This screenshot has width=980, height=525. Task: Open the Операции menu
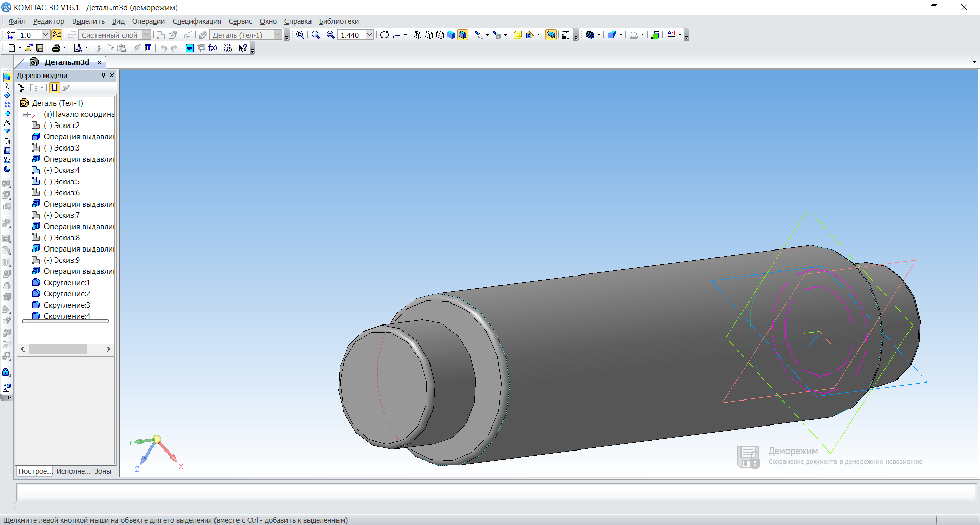(148, 21)
